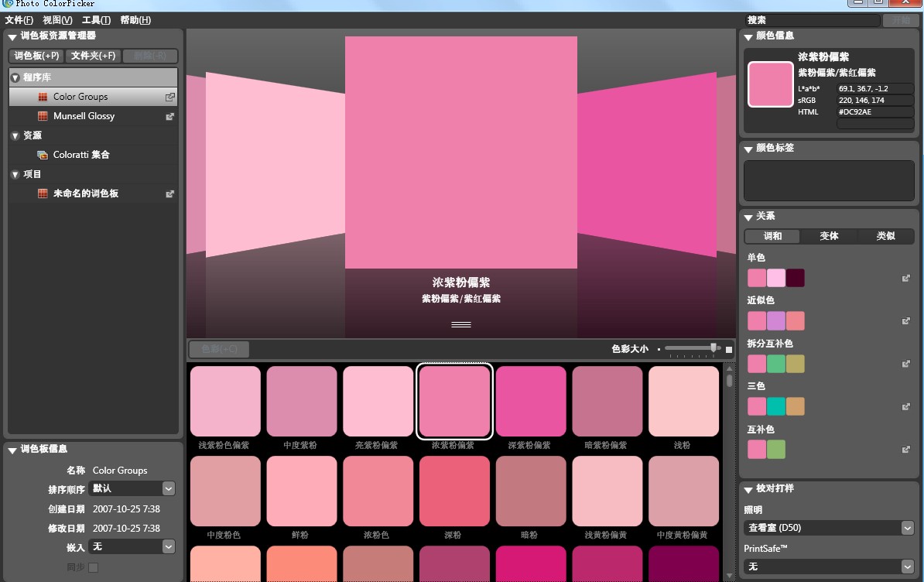Click the 删除(-R) button
924x582 pixels.
[150, 56]
